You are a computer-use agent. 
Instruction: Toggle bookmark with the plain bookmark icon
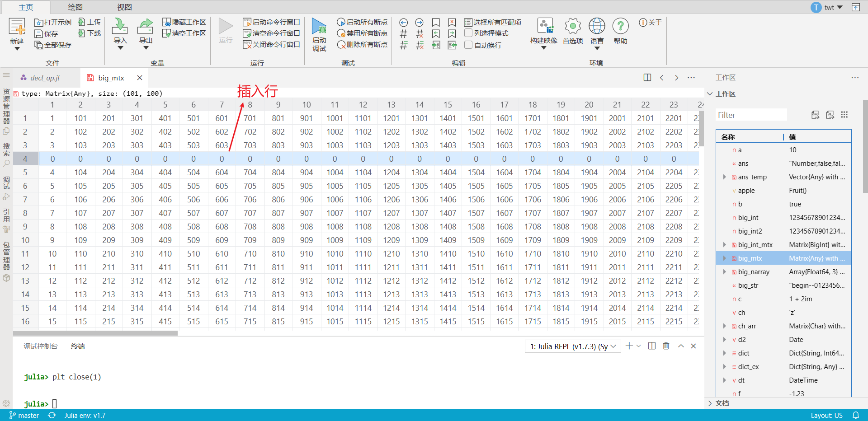436,23
